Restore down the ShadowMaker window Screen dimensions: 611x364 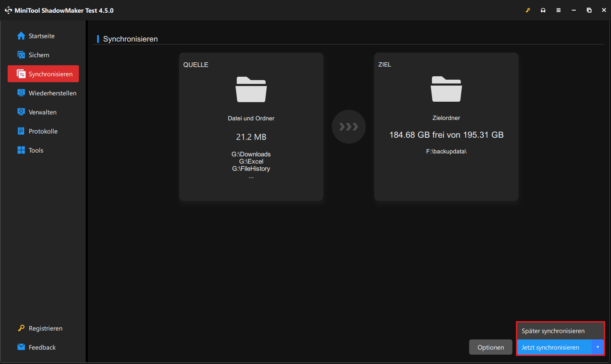click(x=589, y=10)
